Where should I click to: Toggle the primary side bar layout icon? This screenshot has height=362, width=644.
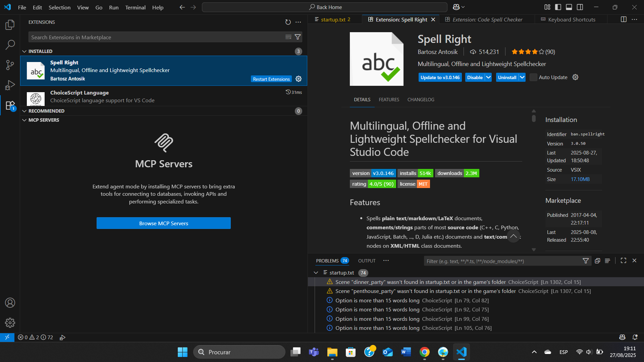point(558,7)
